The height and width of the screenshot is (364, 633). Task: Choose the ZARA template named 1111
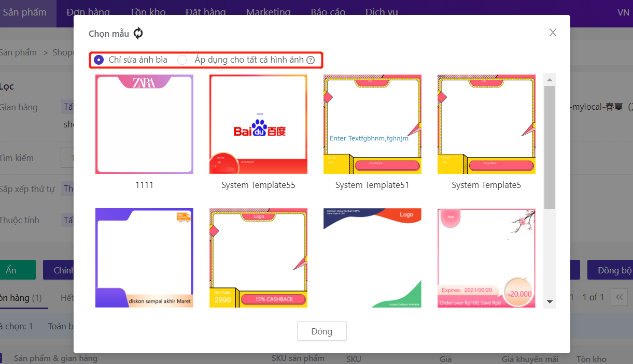144,124
